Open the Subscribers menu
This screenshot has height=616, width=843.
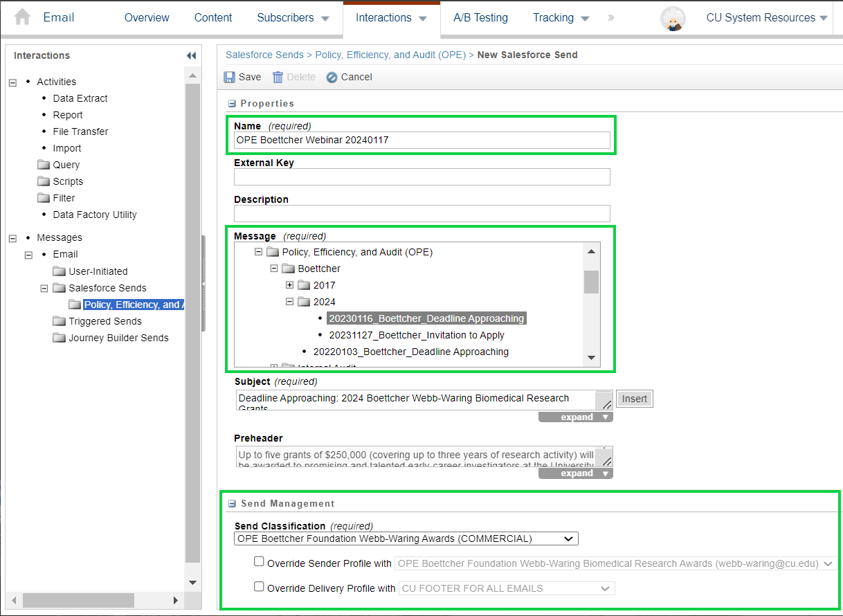coord(293,18)
